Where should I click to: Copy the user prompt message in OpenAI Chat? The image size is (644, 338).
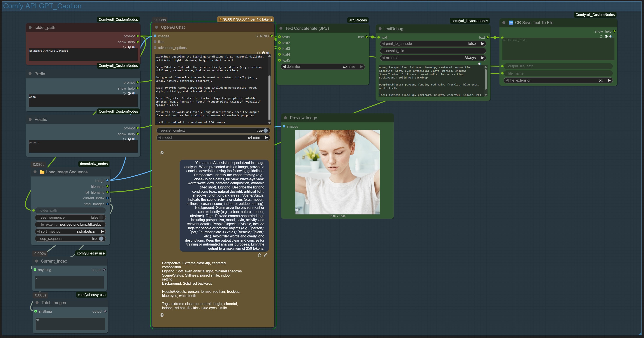tap(260, 255)
